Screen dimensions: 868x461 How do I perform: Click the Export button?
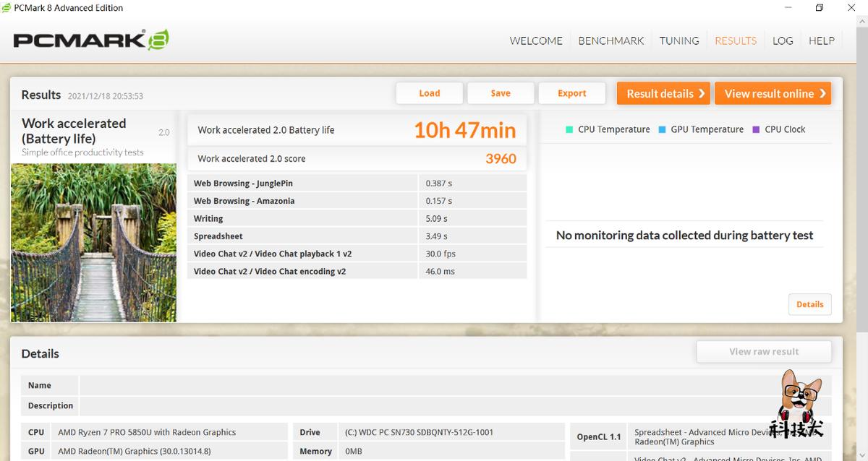[571, 93]
